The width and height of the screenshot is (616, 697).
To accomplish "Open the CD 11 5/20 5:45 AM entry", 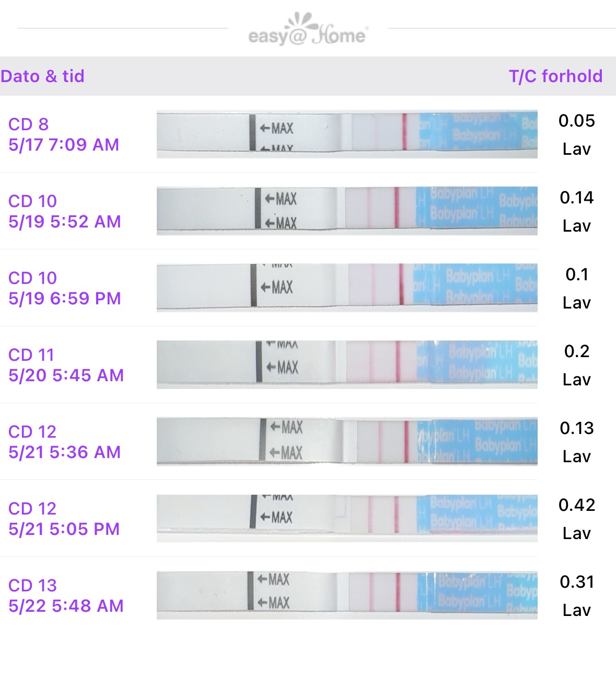I will click(66, 365).
